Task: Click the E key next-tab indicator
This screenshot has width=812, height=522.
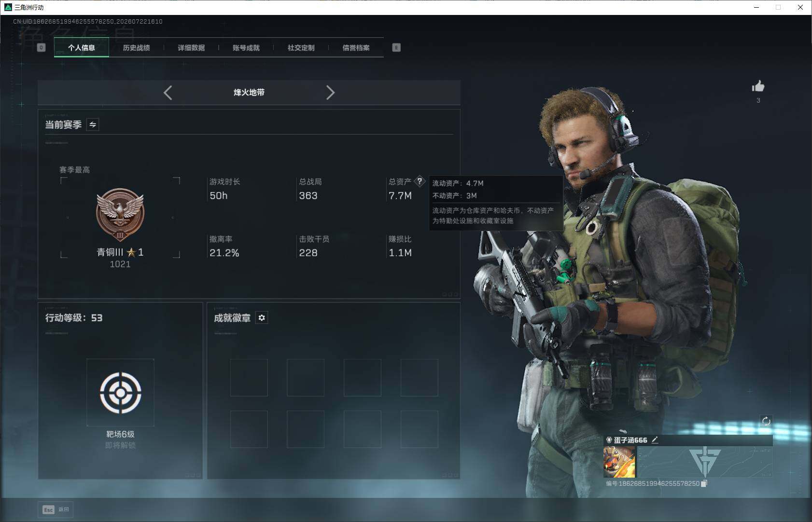Action: pyautogui.click(x=396, y=47)
